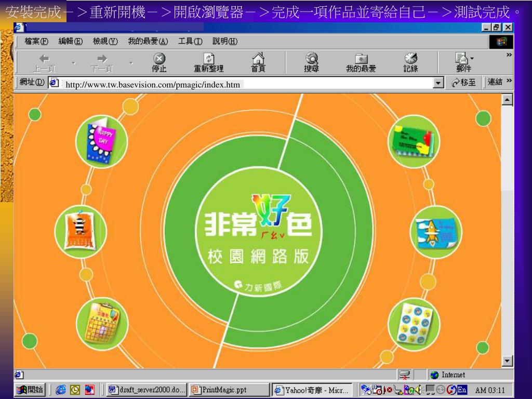Screen dimensions: 532x399
Task: Open the 開始 Start button
Action: [x=30, y=390]
